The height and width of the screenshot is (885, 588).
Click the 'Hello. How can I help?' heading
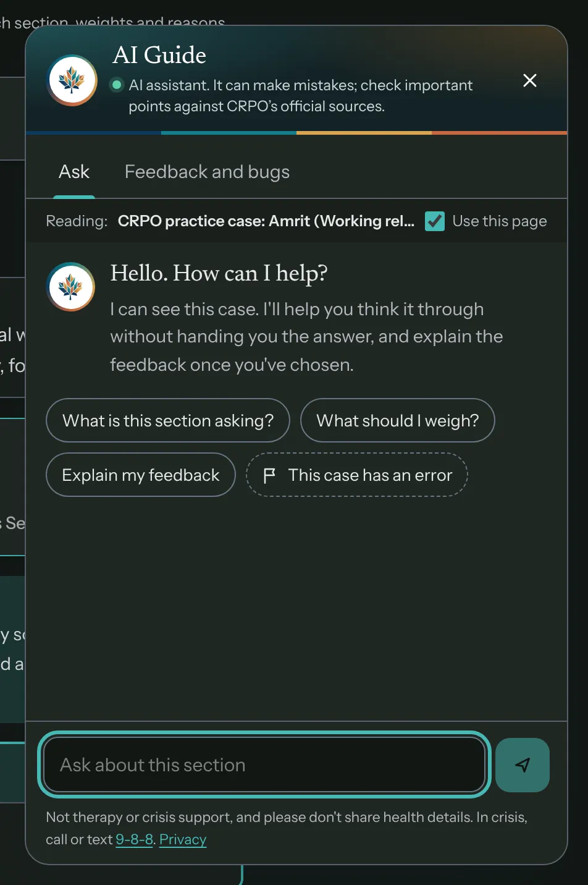[x=219, y=273]
